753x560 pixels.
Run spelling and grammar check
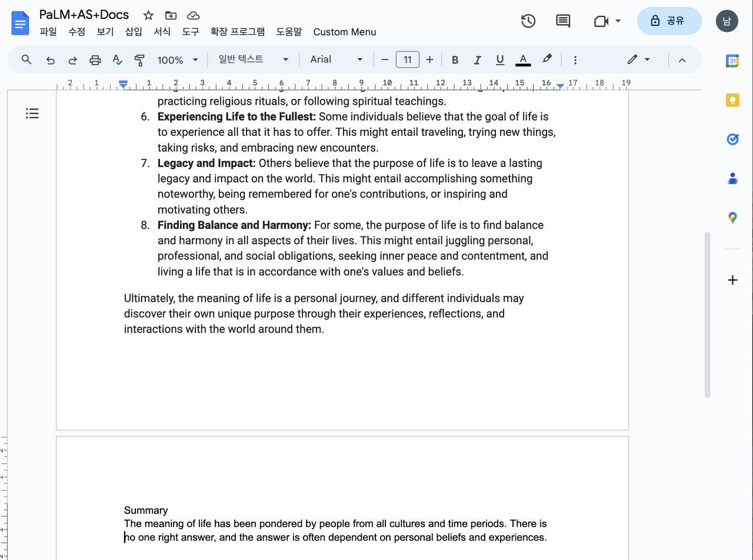[x=117, y=60]
